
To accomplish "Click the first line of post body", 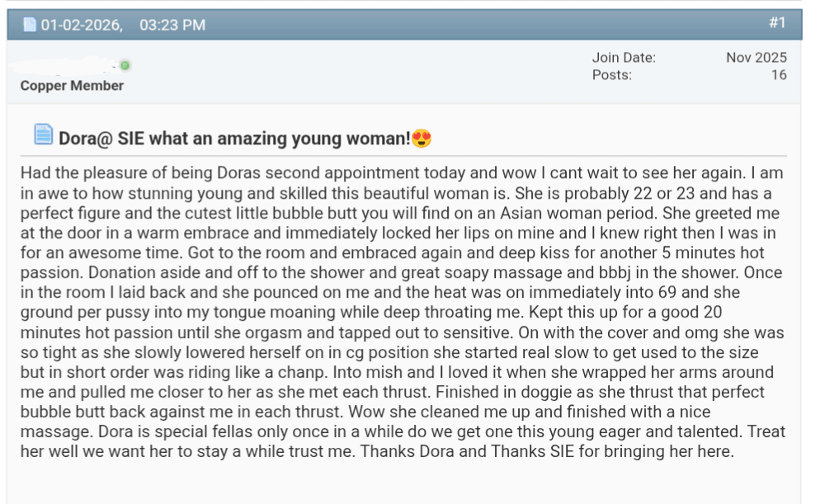I will tap(402, 174).
